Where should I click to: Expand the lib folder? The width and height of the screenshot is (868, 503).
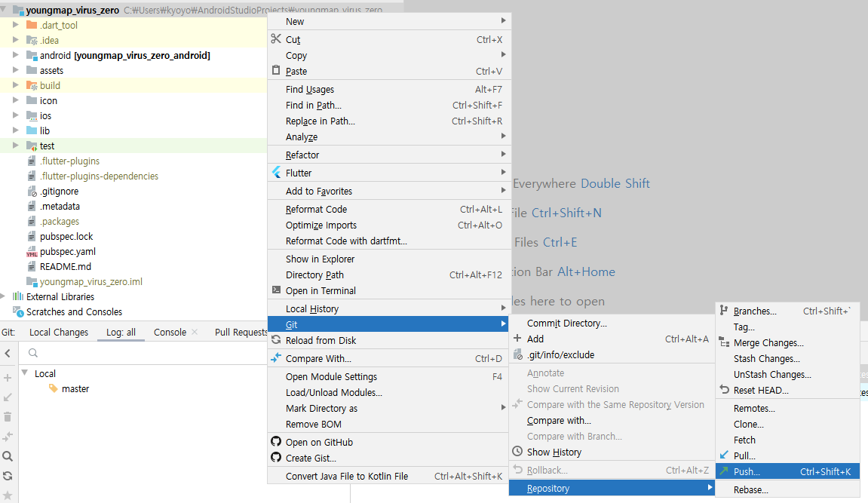click(16, 130)
